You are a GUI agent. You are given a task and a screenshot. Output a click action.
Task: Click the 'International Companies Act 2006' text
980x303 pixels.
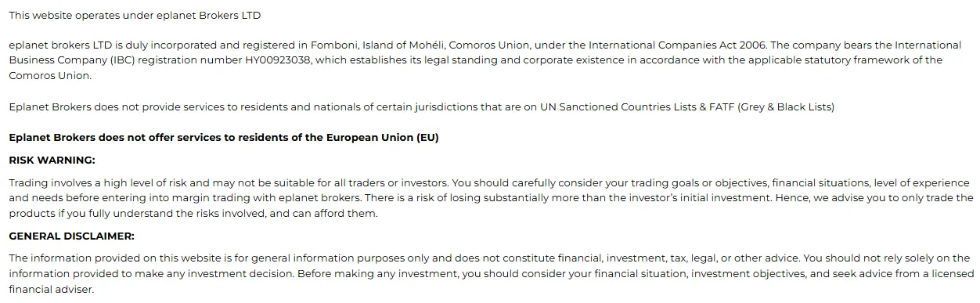(679, 45)
